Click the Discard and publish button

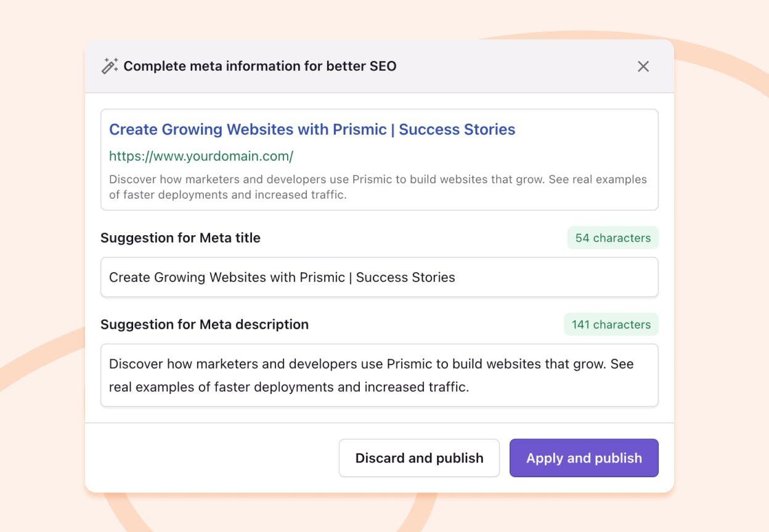pos(419,457)
